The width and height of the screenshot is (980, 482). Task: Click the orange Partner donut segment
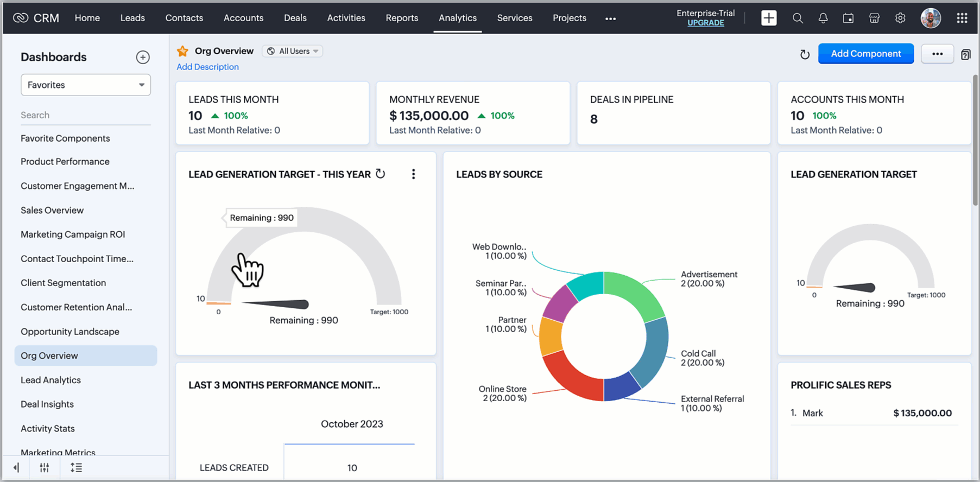pyautogui.click(x=551, y=337)
